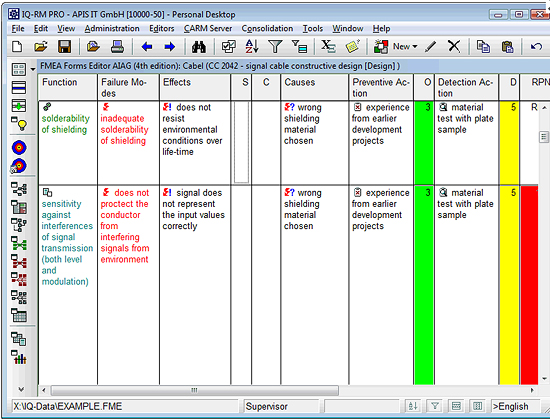Image resolution: width=550 pixels, height=420 pixels.
Task: Select 'signal does not represent' effect cell
Action: pyautogui.click(x=195, y=285)
